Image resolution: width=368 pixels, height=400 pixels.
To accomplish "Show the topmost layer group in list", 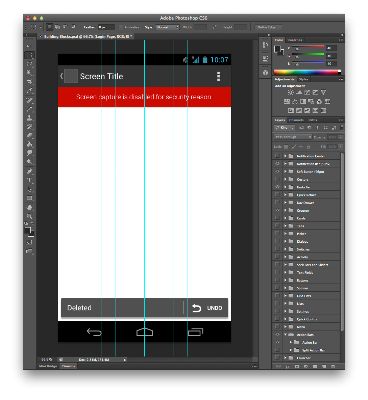I will [277, 156].
